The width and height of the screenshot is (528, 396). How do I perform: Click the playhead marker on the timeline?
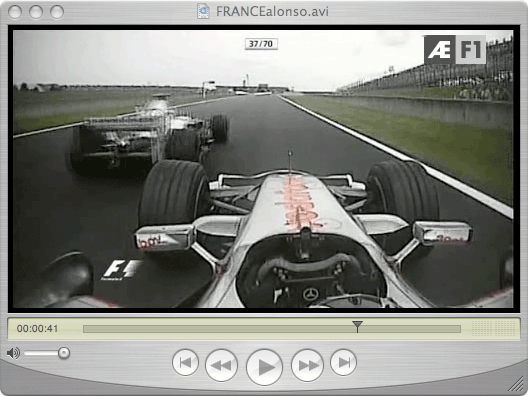pos(357,326)
